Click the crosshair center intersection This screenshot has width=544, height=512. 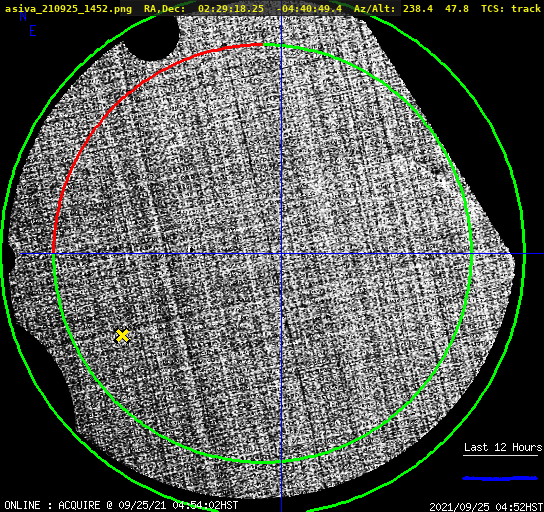tap(281, 254)
